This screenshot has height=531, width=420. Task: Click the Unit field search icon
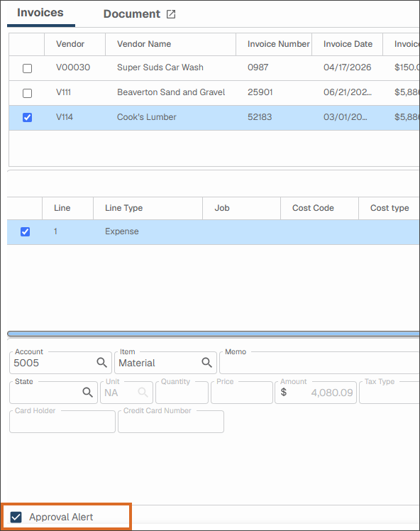pyautogui.click(x=143, y=393)
